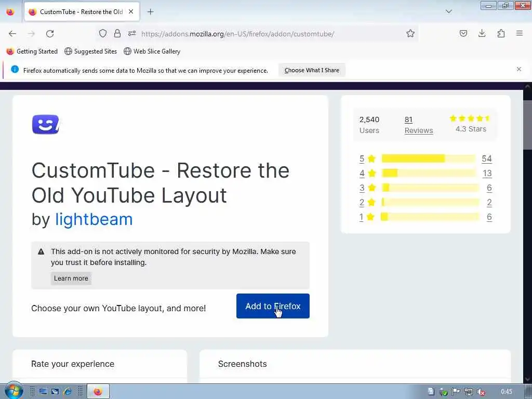Click the taskbar clock showing 0:45
The image size is (532, 399).
point(506,392)
